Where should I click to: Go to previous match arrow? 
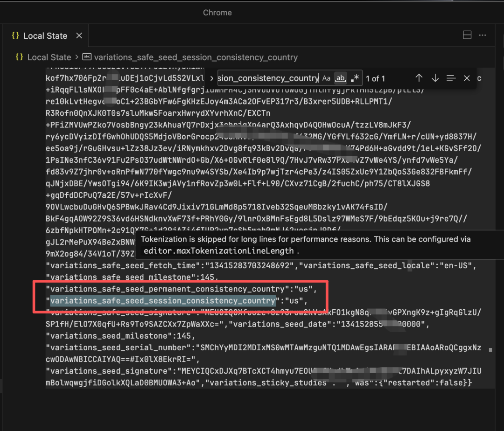click(x=419, y=78)
